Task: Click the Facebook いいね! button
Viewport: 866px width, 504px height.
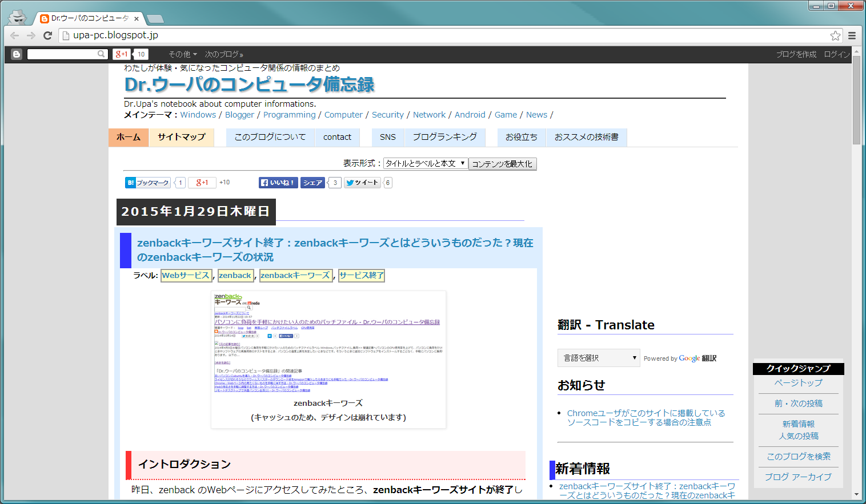Action: 278,183
